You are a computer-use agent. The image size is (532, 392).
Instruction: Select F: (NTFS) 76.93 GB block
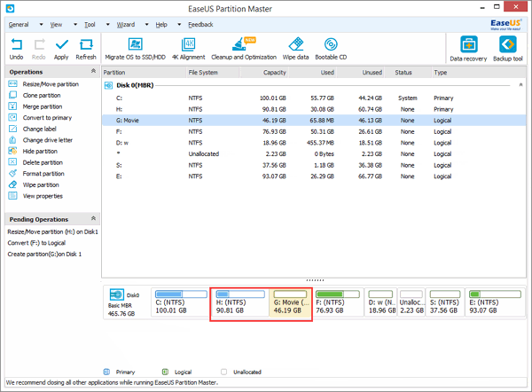(338, 302)
